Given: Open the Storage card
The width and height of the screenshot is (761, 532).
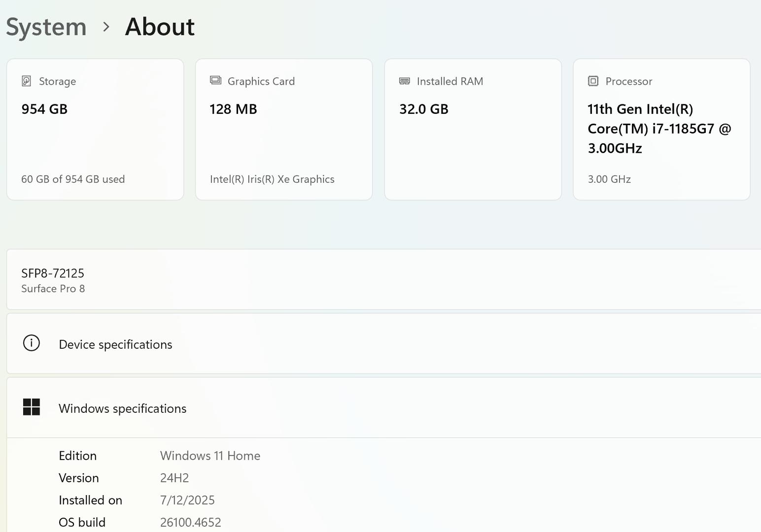Looking at the screenshot, I should point(95,130).
